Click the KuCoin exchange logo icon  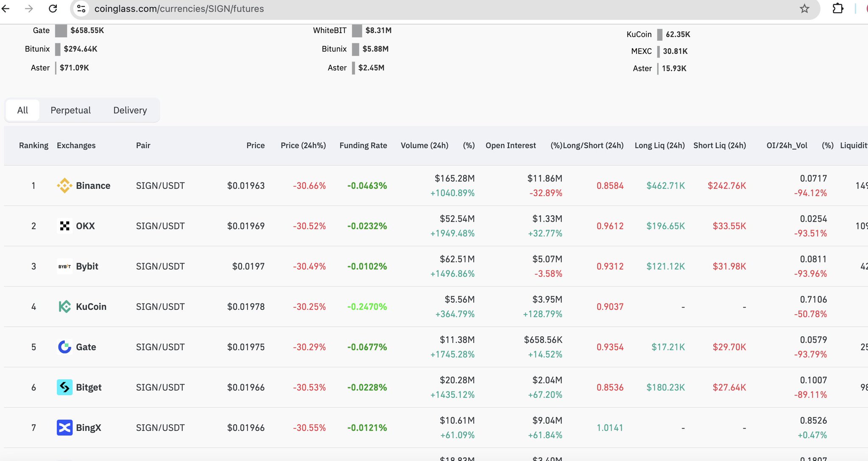64,306
